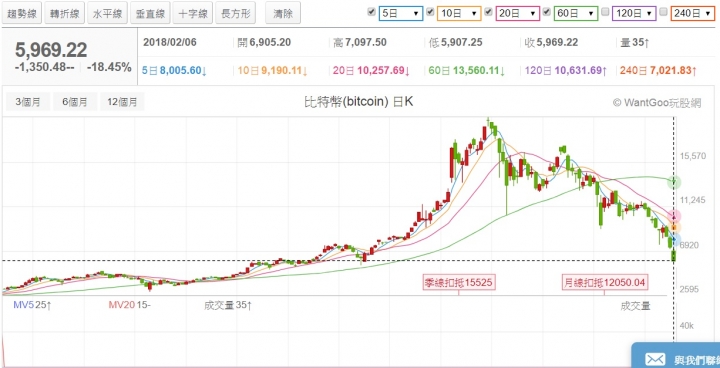
Task: Click the 5日 8,005.60 average value
Action: click(174, 71)
